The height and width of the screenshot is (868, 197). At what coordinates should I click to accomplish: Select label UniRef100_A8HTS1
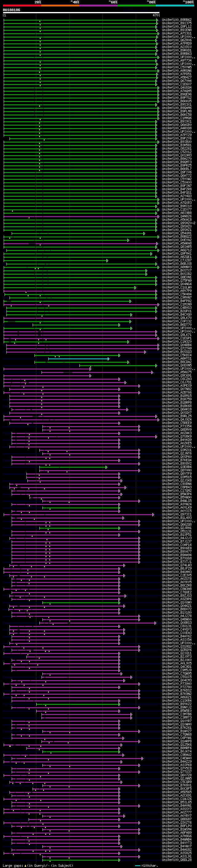[177, 359]
